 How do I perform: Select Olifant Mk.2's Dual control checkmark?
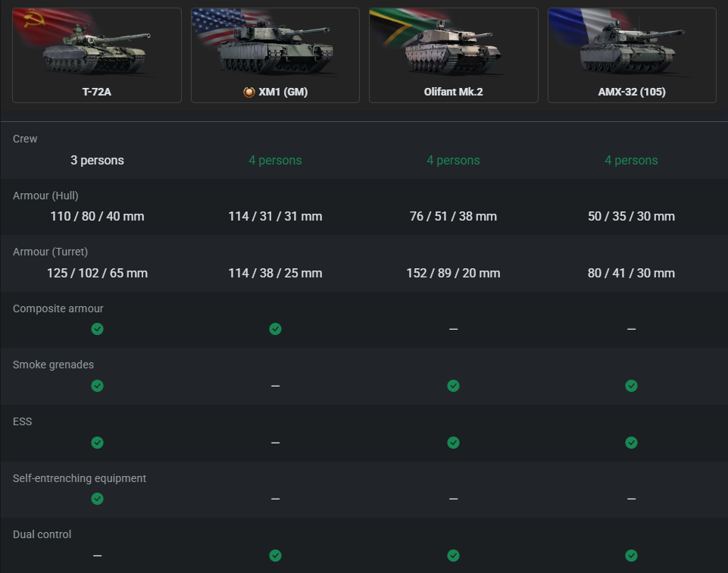click(x=453, y=556)
